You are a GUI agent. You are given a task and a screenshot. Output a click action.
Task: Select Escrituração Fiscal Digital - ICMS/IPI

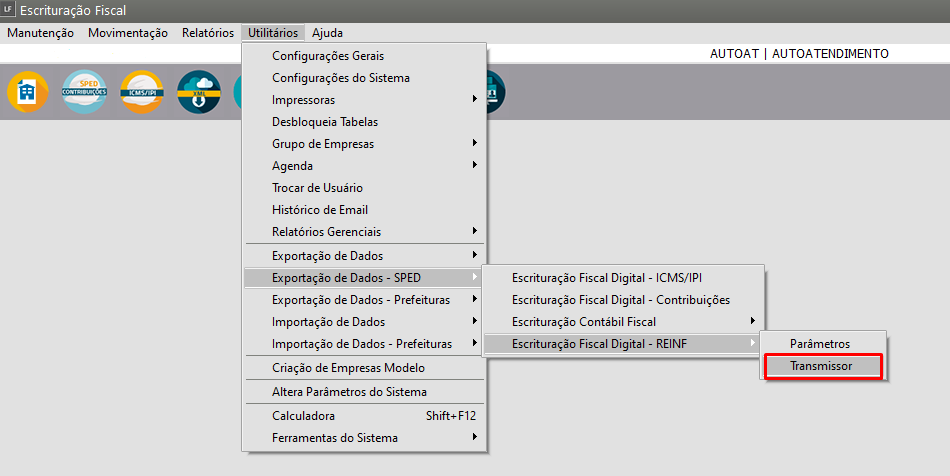(x=614, y=278)
